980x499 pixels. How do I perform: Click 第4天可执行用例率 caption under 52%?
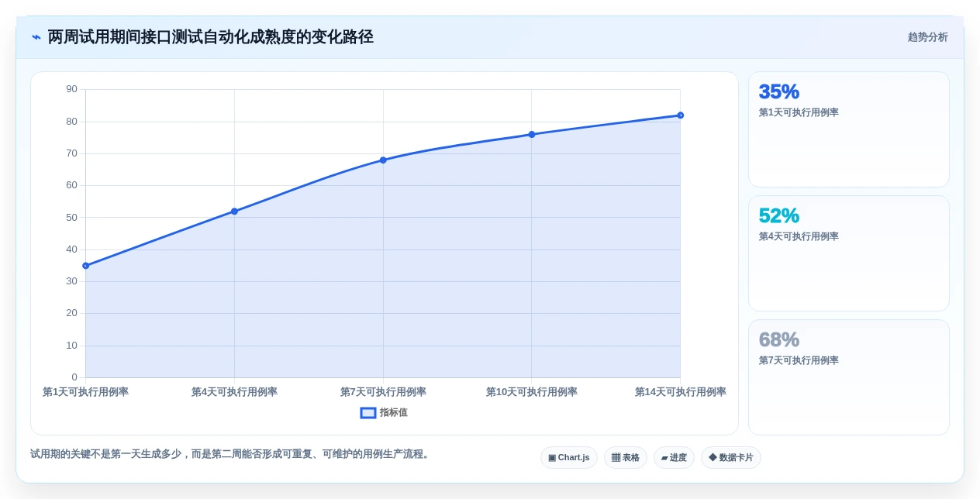[799, 237]
